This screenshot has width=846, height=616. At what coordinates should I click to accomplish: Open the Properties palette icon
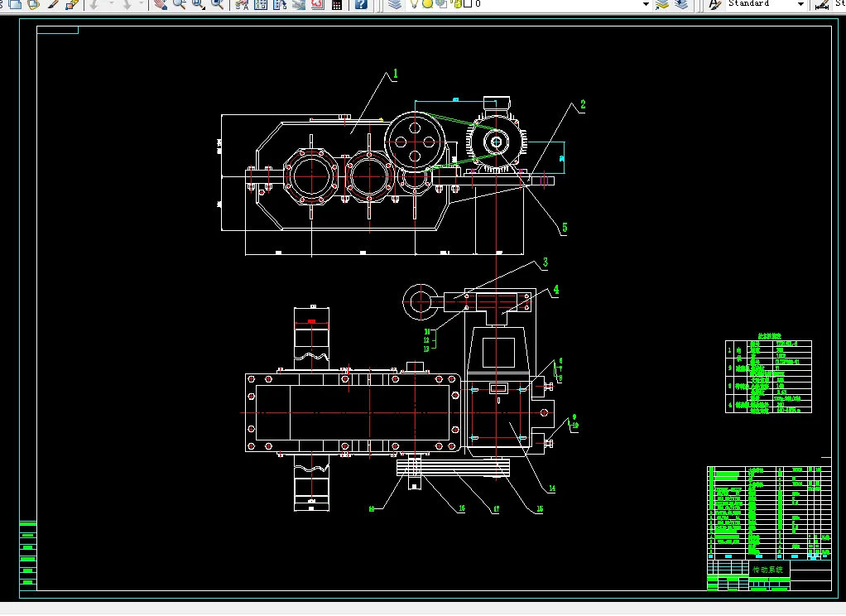pos(242,4)
